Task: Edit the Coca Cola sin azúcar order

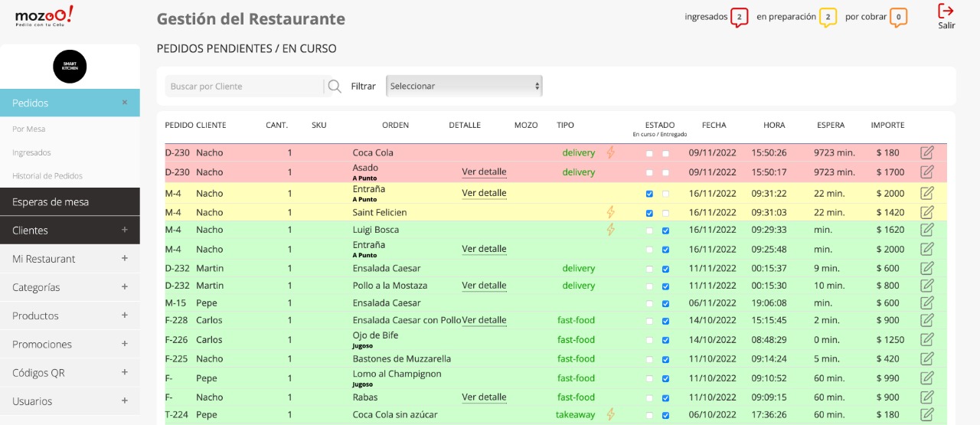Action: click(x=927, y=414)
